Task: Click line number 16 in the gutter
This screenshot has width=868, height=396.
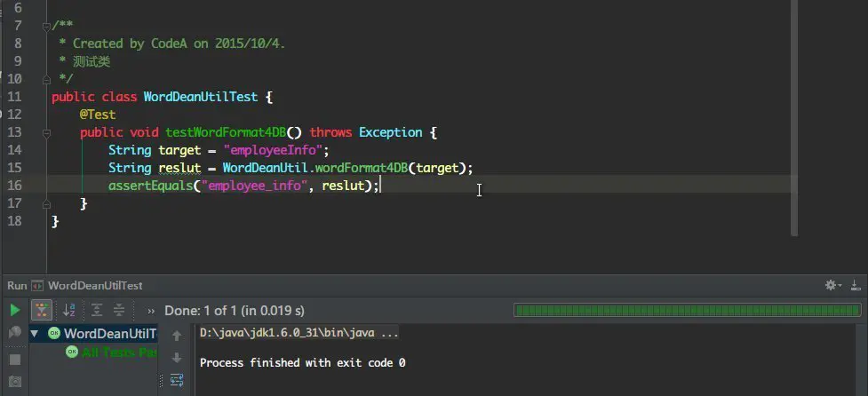Action: (15, 186)
